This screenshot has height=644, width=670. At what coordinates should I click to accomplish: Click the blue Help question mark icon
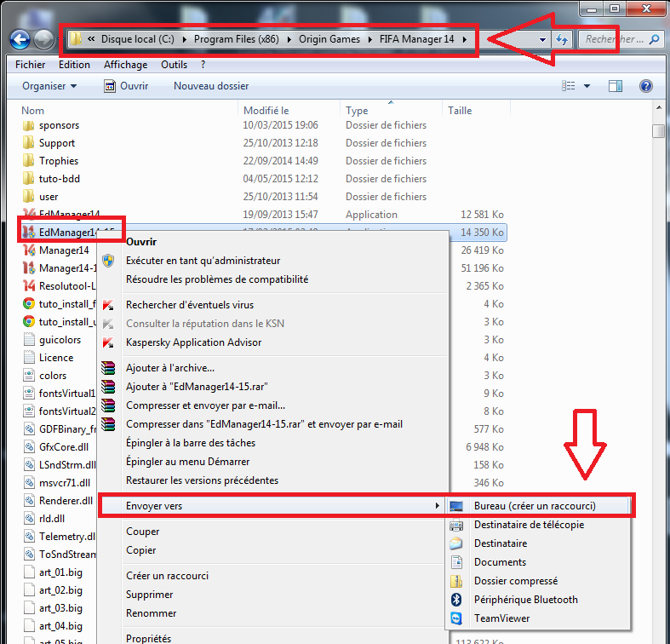(645, 86)
